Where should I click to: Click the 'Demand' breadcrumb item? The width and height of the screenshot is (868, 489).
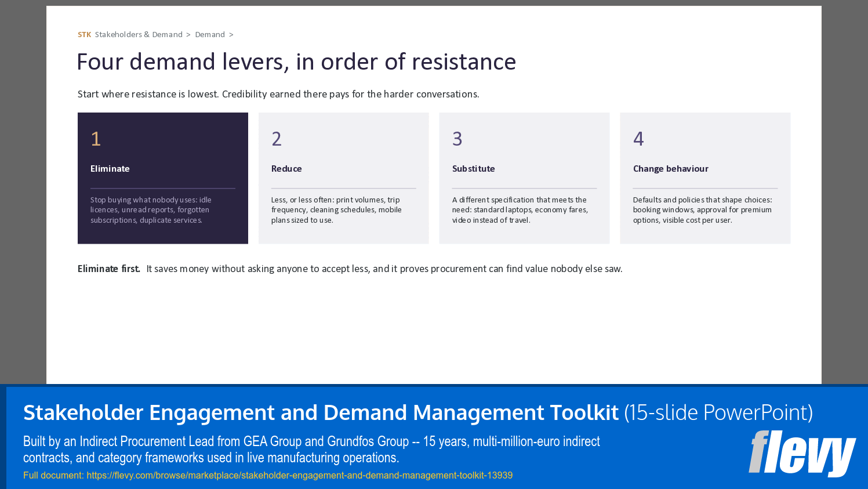(210, 35)
